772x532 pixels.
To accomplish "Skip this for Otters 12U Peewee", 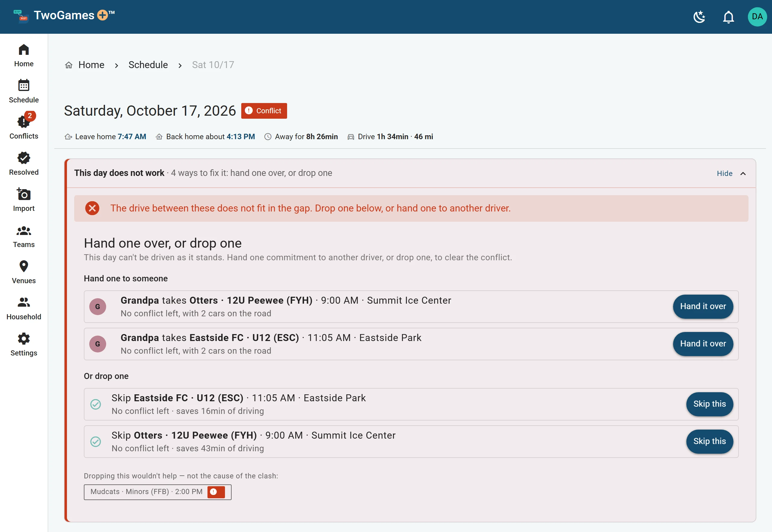I will (x=709, y=441).
